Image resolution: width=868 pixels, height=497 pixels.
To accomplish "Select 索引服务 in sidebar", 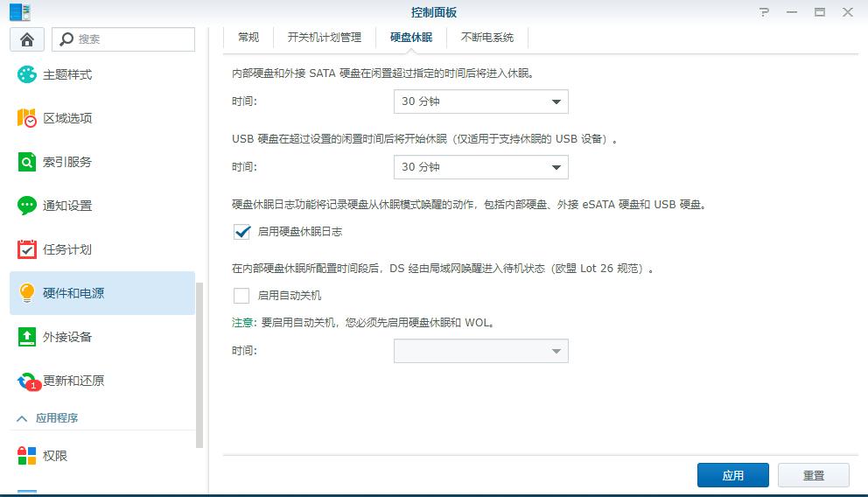I will tap(102, 162).
